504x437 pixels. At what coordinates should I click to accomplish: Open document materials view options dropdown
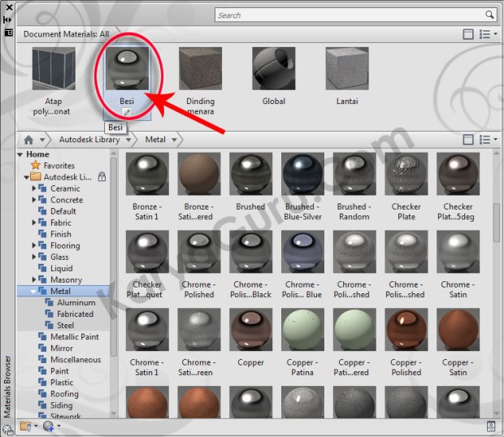(489, 34)
